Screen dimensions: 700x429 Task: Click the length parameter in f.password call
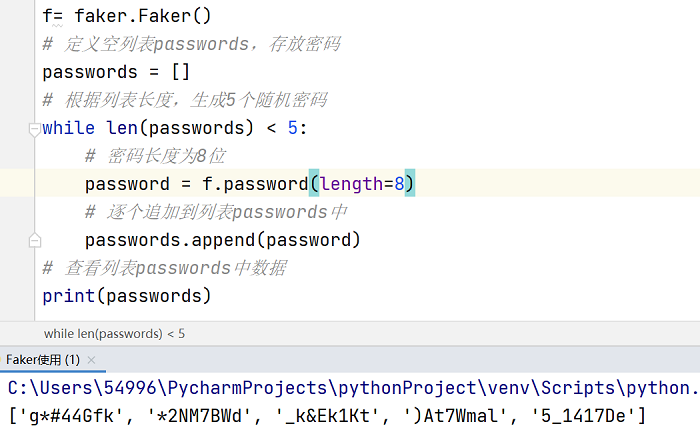(x=352, y=183)
